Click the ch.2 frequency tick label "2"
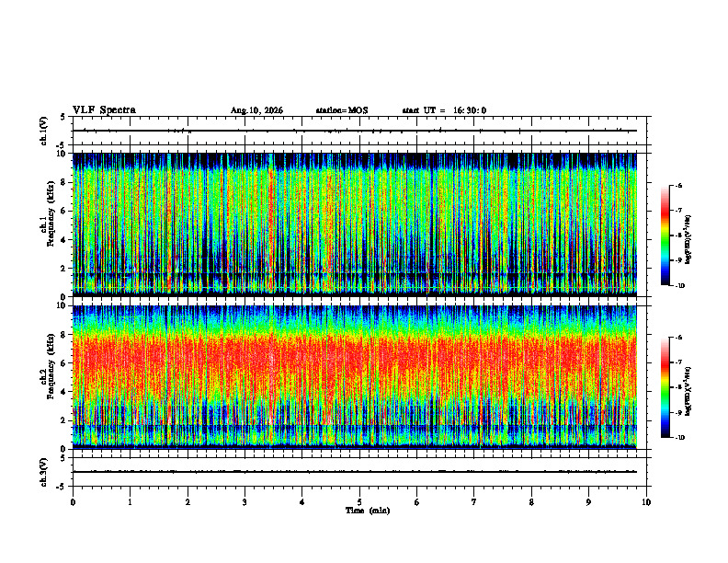The width and height of the screenshot is (728, 563). tap(63, 420)
